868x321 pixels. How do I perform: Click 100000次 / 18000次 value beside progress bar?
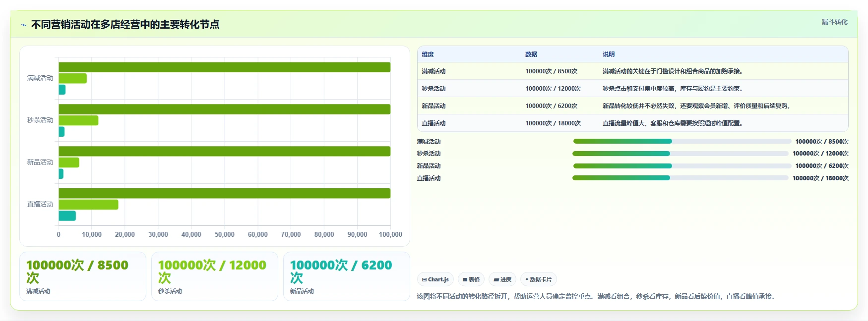[x=820, y=178]
